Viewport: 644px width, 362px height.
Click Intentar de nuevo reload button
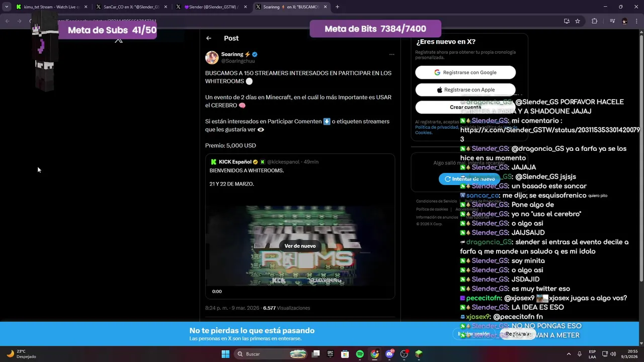pyautogui.click(x=469, y=179)
